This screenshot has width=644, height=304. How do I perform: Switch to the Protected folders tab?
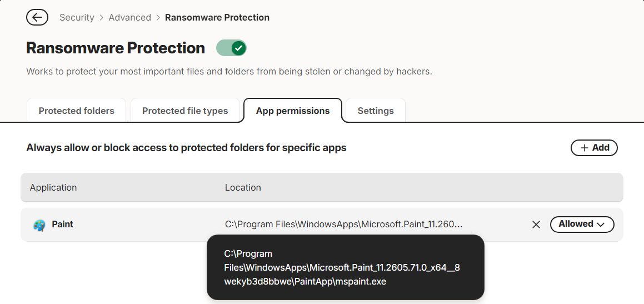click(x=76, y=111)
